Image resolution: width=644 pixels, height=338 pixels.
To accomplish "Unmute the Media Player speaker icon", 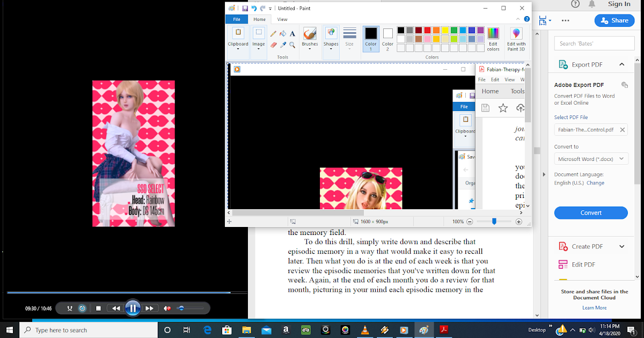I will tap(167, 308).
